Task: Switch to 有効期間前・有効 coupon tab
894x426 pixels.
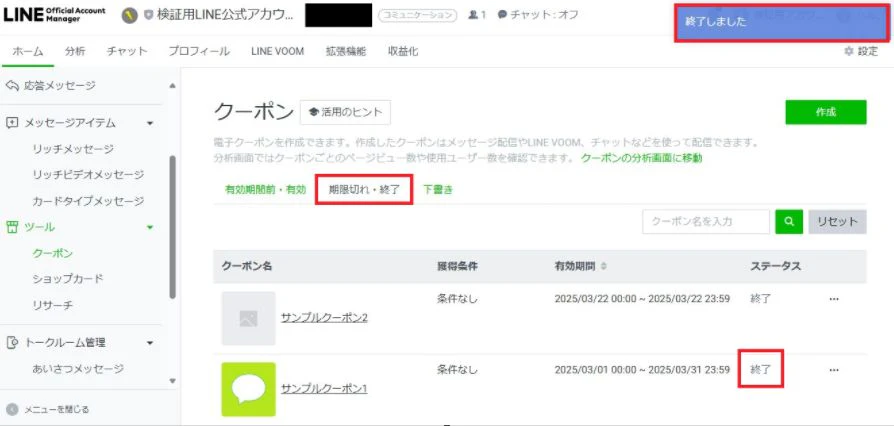Action: coord(265,190)
